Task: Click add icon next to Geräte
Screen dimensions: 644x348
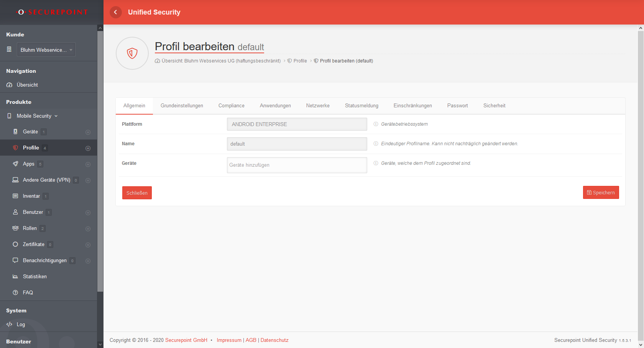Action: point(88,132)
